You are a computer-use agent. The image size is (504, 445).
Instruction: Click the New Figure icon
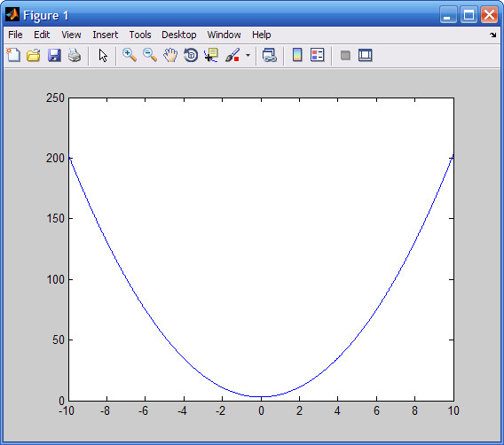(x=13, y=55)
